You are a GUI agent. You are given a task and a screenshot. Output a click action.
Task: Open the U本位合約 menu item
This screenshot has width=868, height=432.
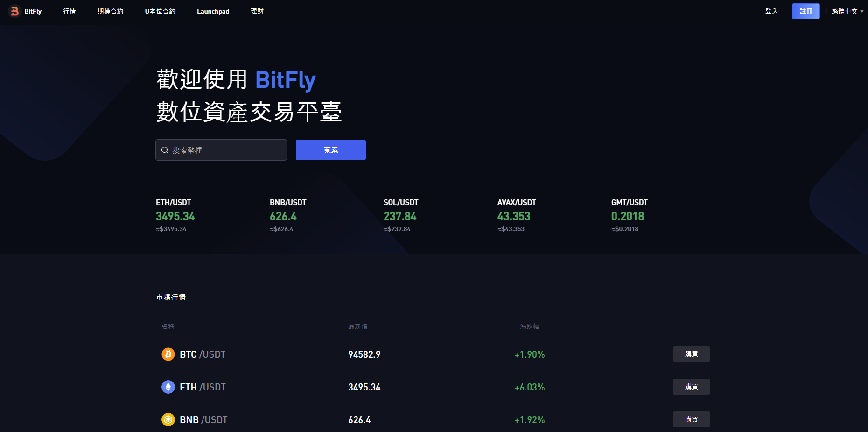coord(160,11)
